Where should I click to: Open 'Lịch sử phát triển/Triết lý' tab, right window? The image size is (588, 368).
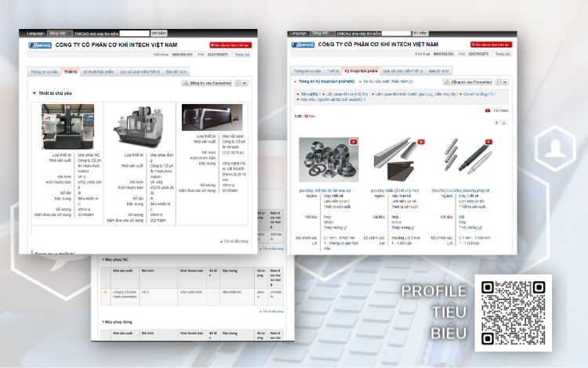point(403,71)
